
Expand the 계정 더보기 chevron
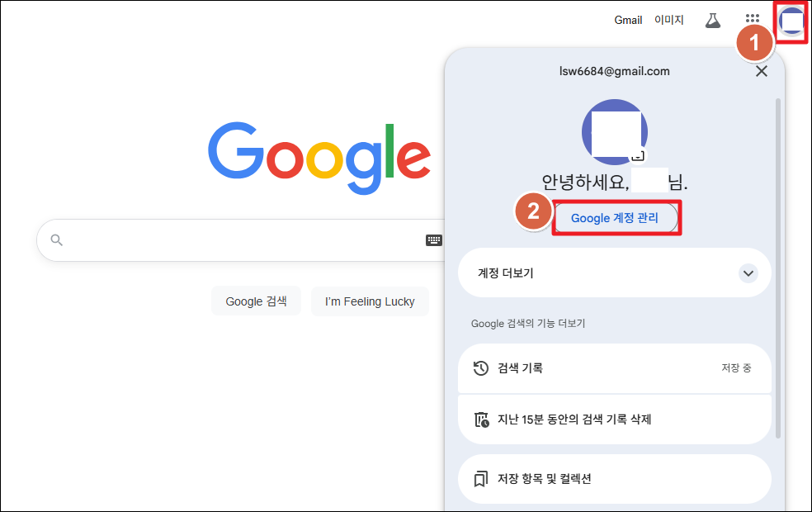[748, 273]
